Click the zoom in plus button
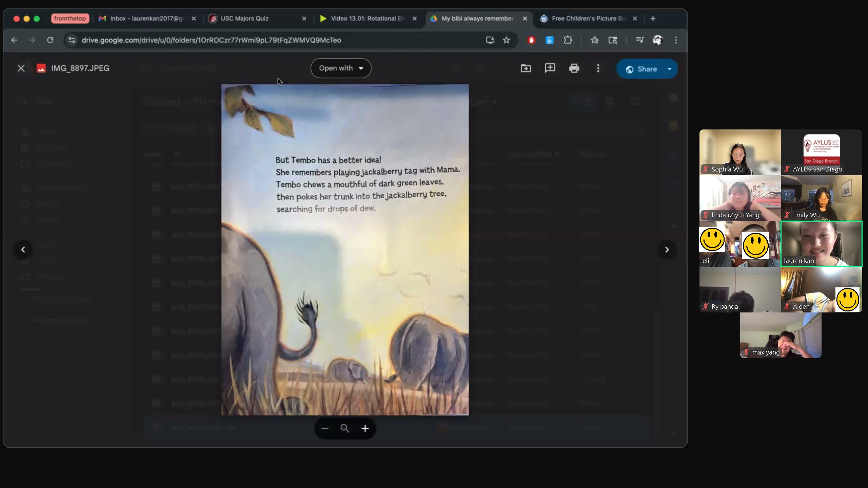 (365, 429)
